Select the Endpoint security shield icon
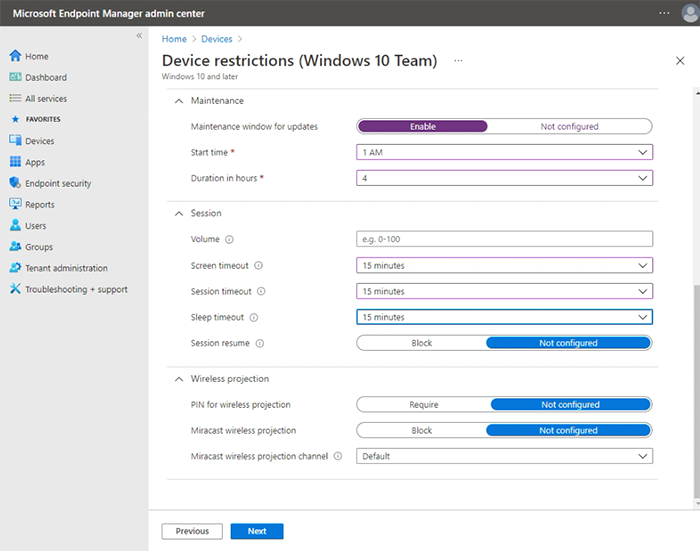700x551 pixels. click(15, 183)
